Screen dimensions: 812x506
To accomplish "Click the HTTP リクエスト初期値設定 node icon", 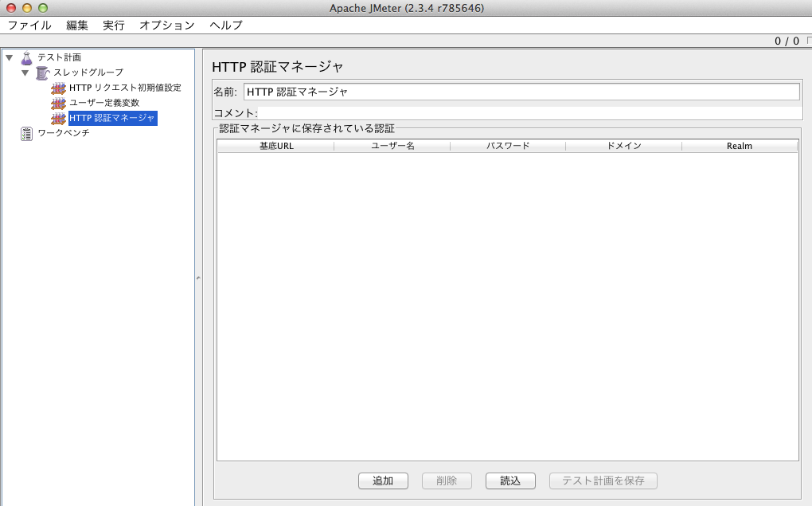I will pos(58,88).
